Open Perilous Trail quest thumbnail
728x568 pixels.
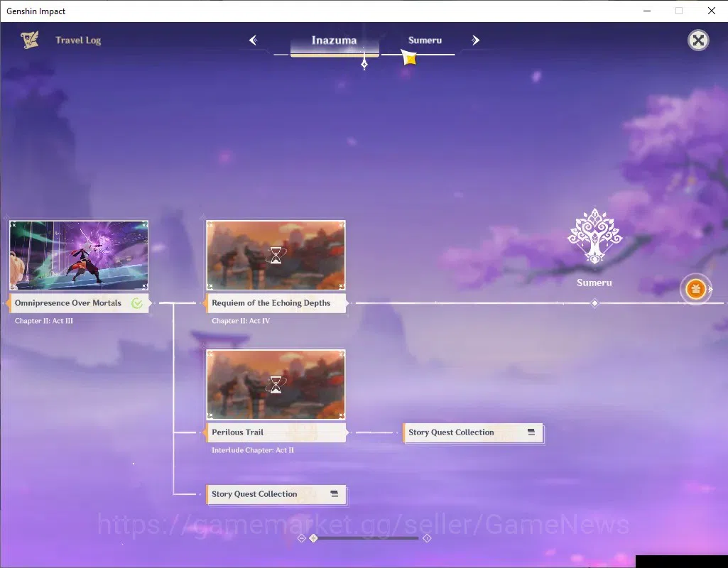pos(276,385)
